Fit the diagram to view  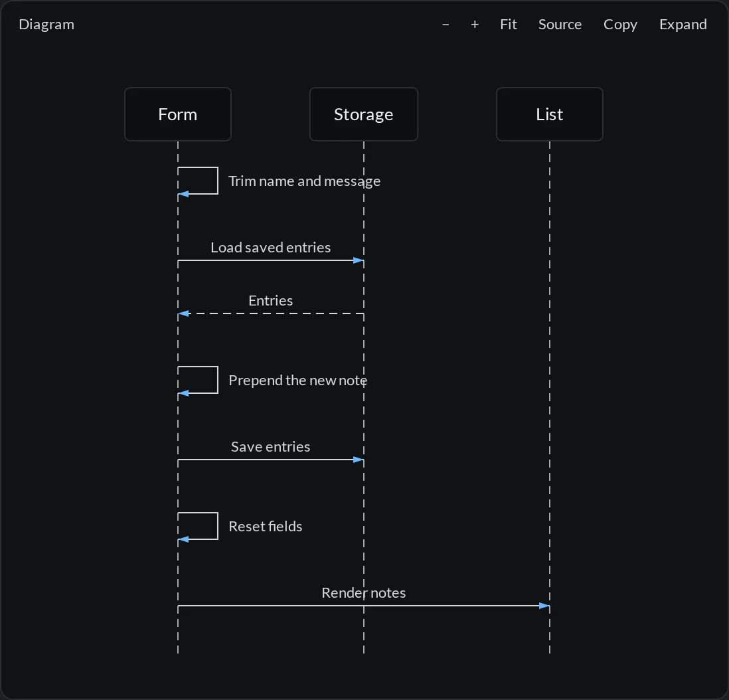508,24
